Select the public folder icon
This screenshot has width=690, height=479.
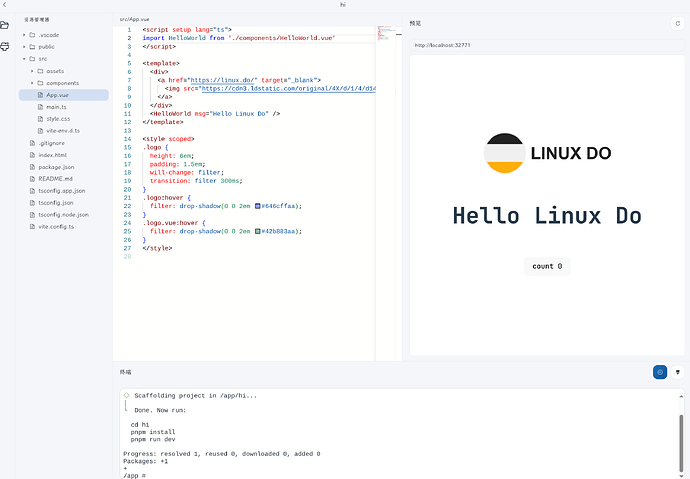pos(32,47)
